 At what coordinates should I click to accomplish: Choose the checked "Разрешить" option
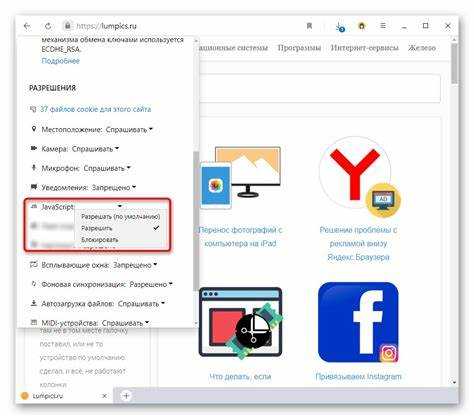(97, 228)
